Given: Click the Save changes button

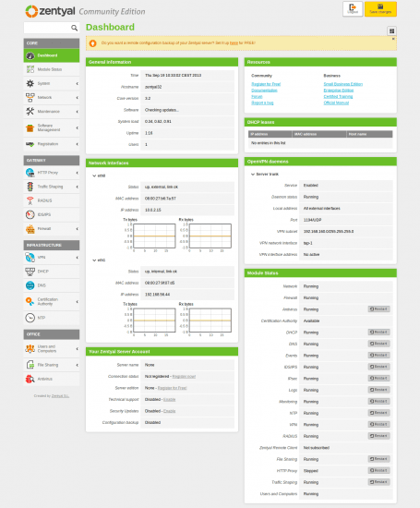Looking at the screenshot, I should (x=380, y=8).
